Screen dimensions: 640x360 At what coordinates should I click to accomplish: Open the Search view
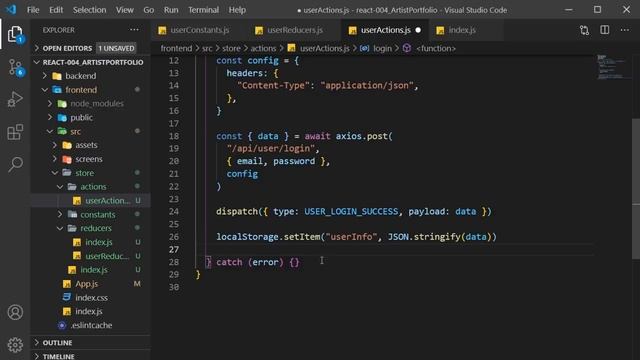pyautogui.click(x=15, y=164)
